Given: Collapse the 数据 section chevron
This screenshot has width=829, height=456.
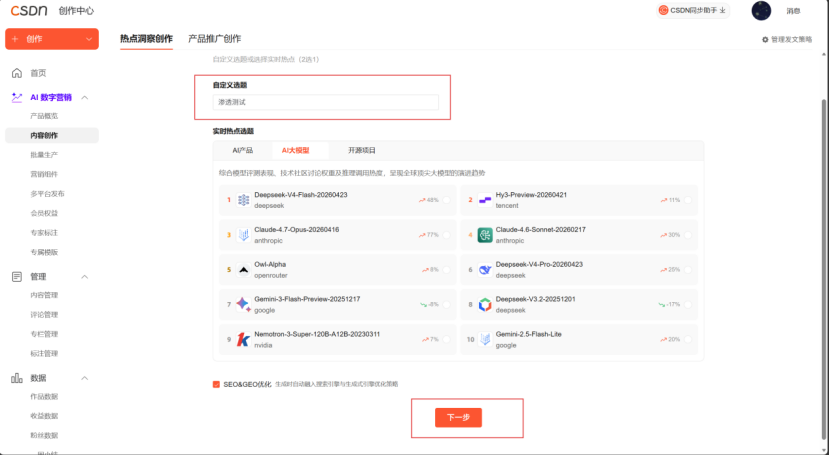Looking at the screenshot, I should (x=85, y=378).
